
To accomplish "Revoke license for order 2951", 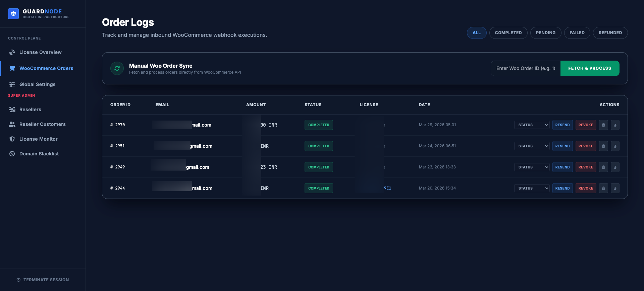I will click(586, 146).
